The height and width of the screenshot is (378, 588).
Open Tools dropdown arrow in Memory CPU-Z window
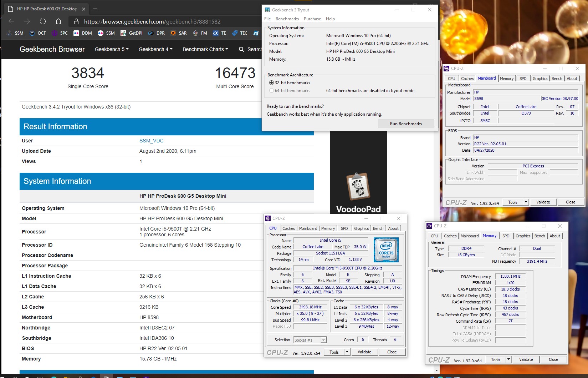[508, 359]
